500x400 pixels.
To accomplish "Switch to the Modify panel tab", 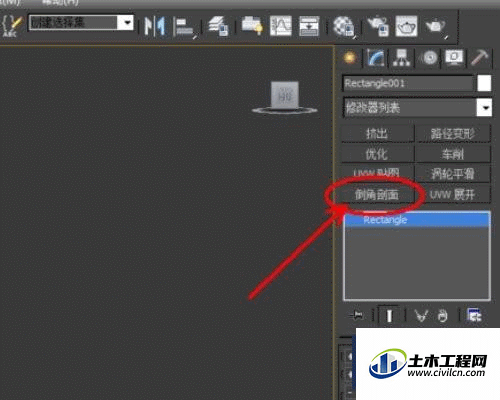I will point(376,58).
